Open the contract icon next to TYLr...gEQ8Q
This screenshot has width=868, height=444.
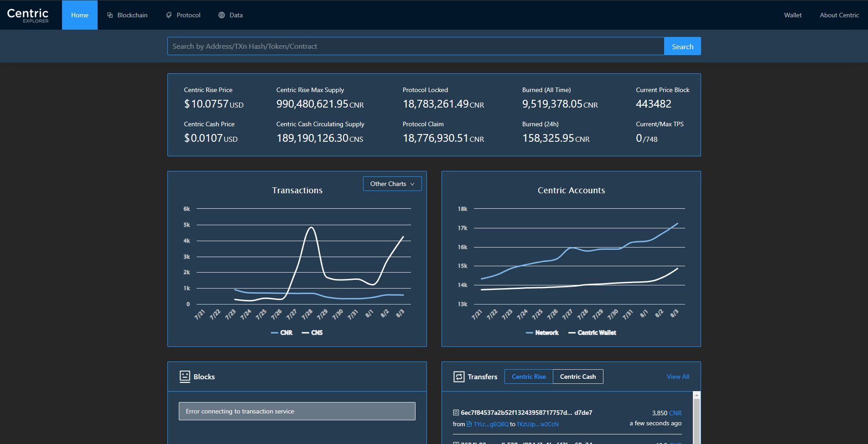coord(469,424)
